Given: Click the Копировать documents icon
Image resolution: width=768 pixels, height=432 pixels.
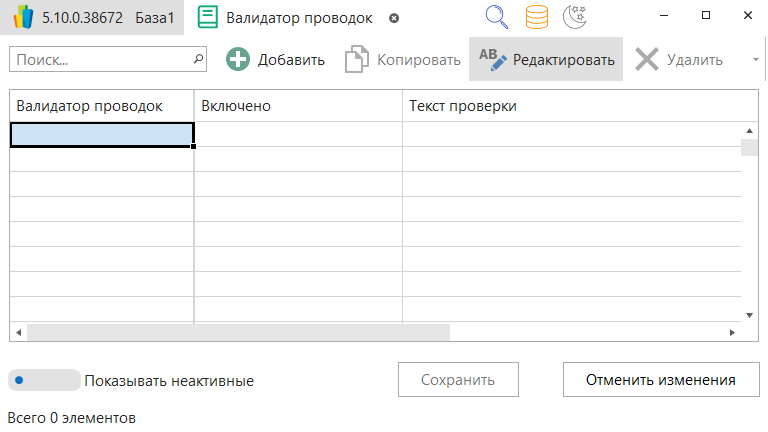Looking at the screenshot, I should 356,60.
